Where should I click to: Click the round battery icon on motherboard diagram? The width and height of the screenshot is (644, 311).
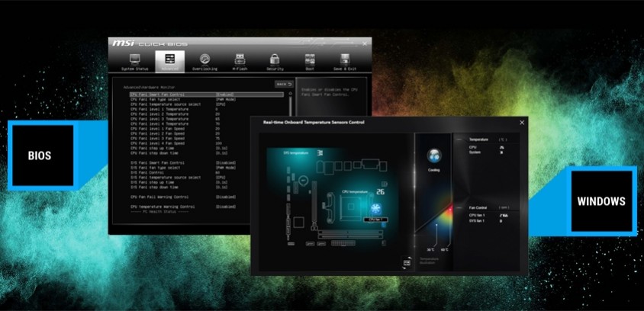coord(303,180)
